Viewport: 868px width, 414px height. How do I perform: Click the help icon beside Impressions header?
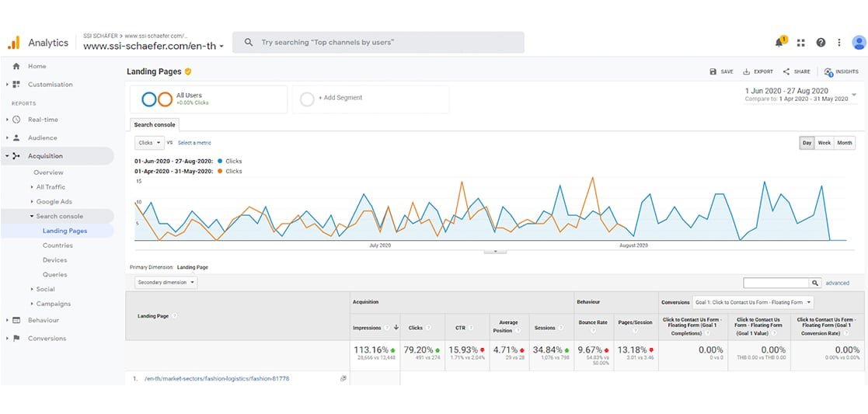tap(387, 328)
